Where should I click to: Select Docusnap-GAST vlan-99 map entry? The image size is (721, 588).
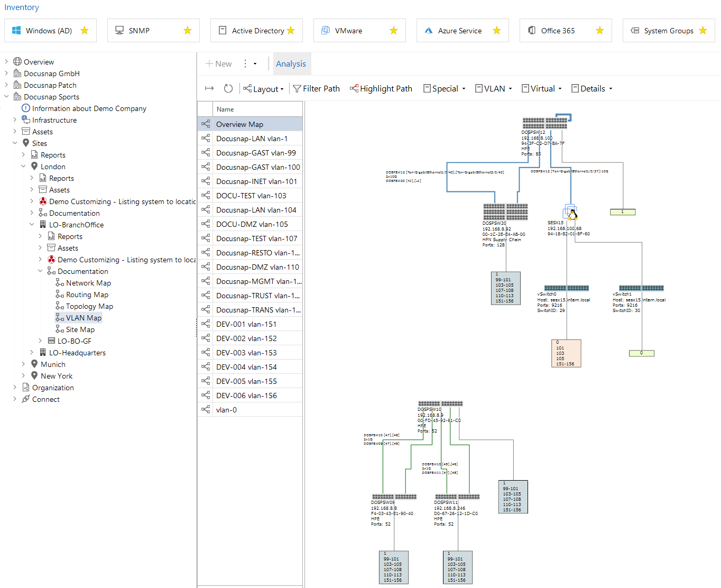click(x=250, y=153)
